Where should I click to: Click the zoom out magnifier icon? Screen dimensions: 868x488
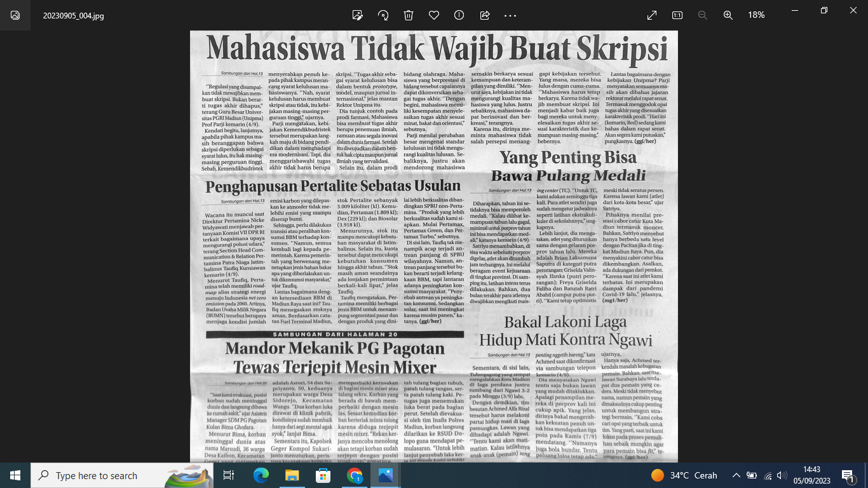tap(703, 15)
